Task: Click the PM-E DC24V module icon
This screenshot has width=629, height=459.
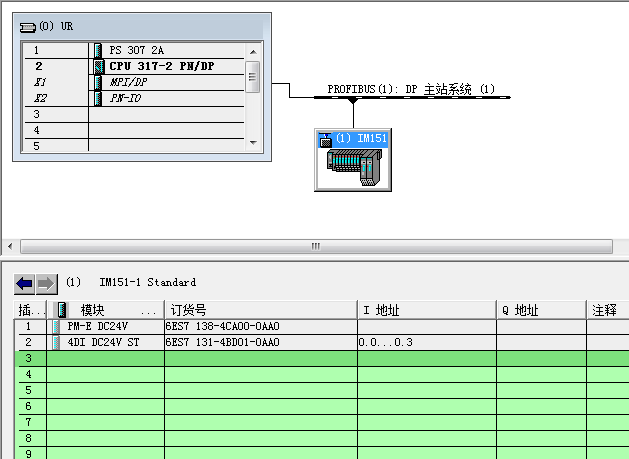Action: (56, 326)
